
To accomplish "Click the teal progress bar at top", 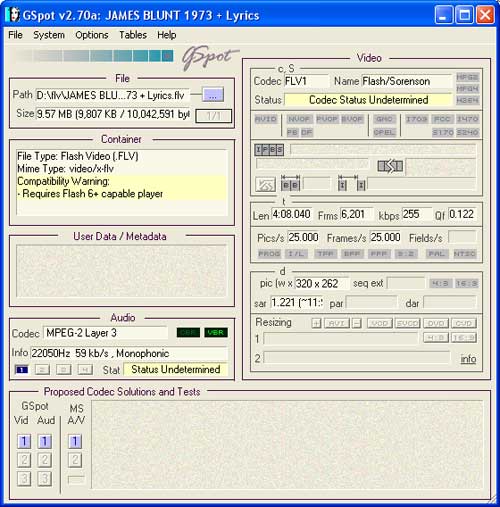I will tap(93, 56).
